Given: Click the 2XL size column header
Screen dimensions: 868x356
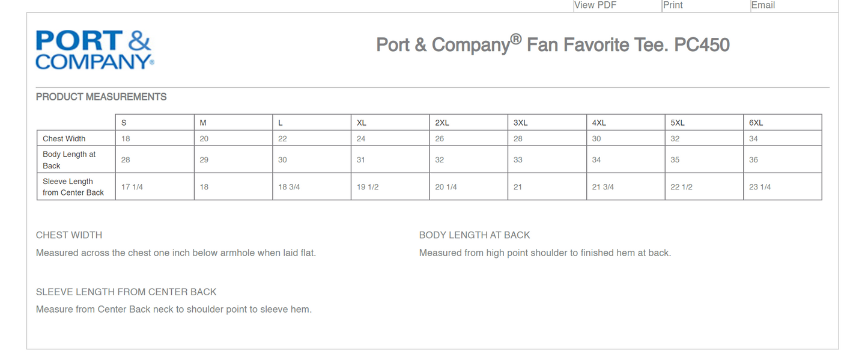Looking at the screenshot, I should click(442, 123).
